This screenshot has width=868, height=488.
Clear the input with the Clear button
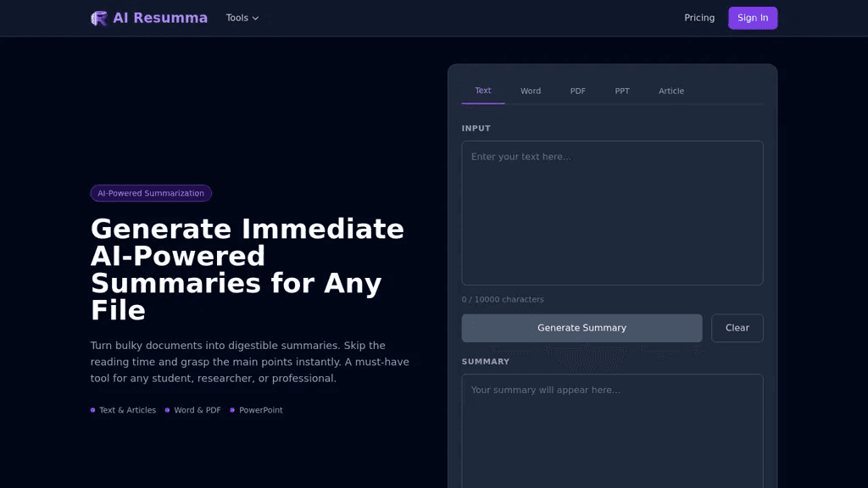pos(737,328)
